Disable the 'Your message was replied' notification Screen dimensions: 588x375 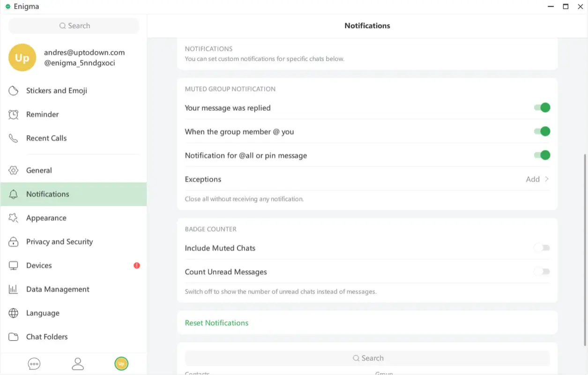(x=542, y=107)
